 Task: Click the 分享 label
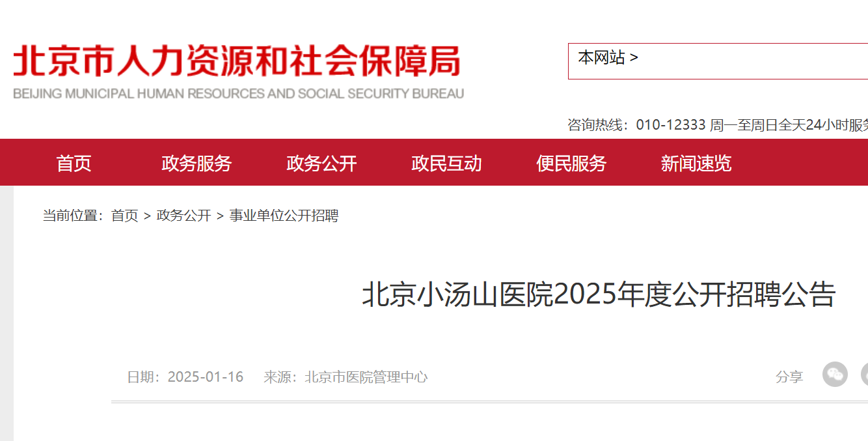tap(789, 377)
